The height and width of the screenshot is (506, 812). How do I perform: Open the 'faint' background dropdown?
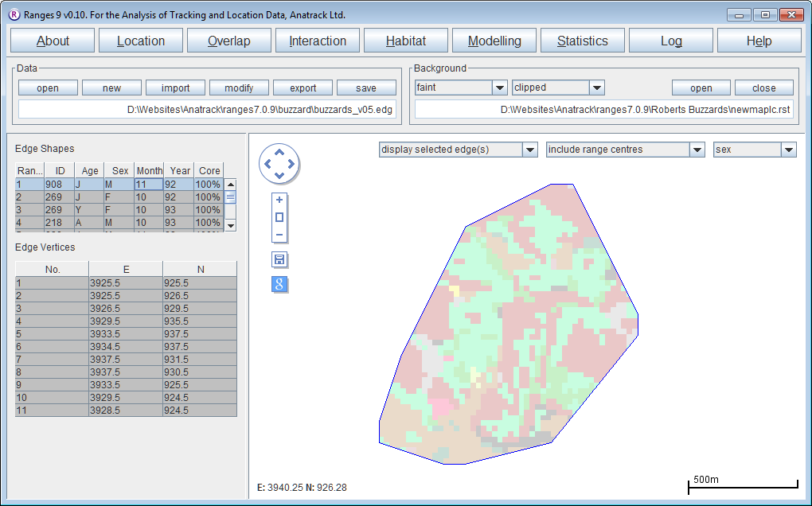[x=499, y=88]
